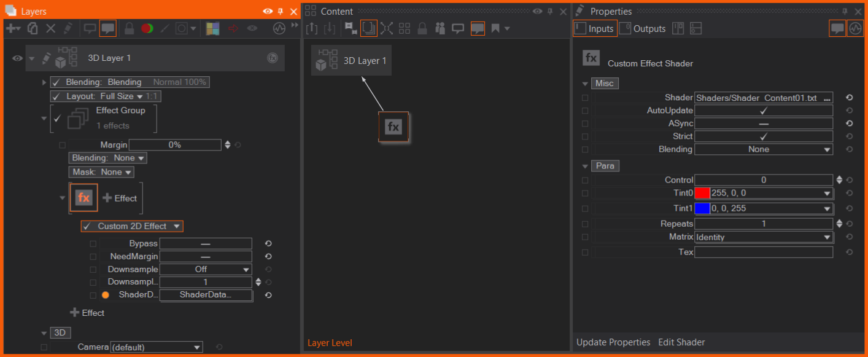Switch to the Inputs tab
Viewport: 868px width, 357px height.
[x=595, y=28]
